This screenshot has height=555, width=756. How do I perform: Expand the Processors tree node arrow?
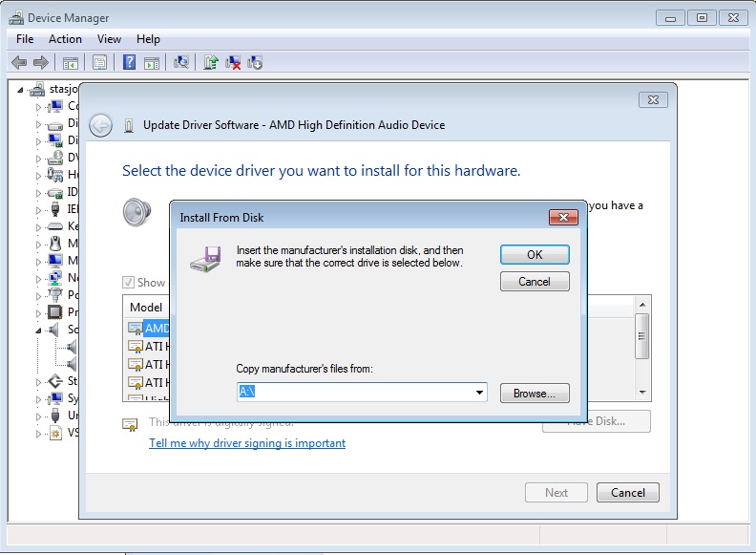pos(38,312)
